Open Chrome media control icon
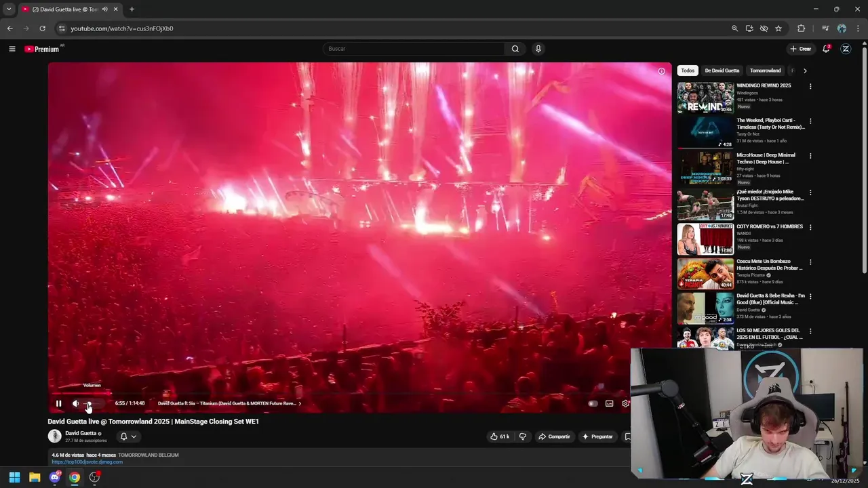This screenshot has height=488, width=868. [x=825, y=28]
